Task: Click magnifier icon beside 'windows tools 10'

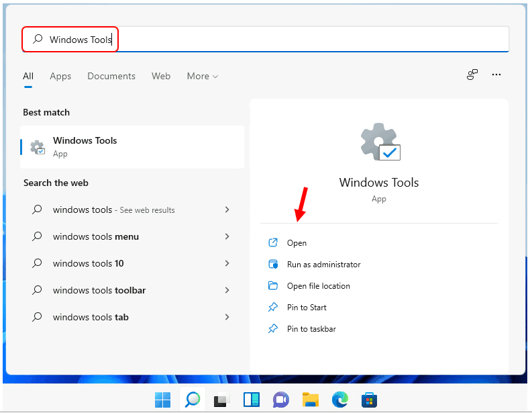Action: coord(37,263)
